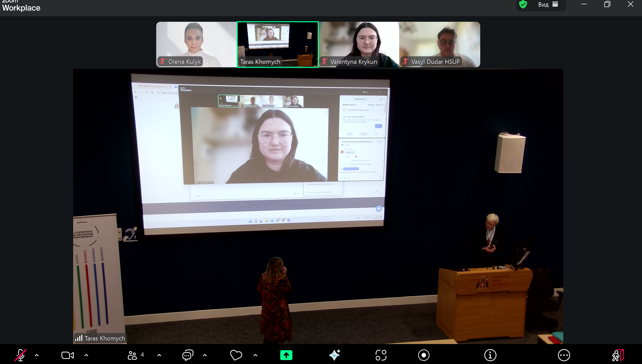Open the more options ellipsis menu
The image size is (642, 364).
click(x=564, y=355)
